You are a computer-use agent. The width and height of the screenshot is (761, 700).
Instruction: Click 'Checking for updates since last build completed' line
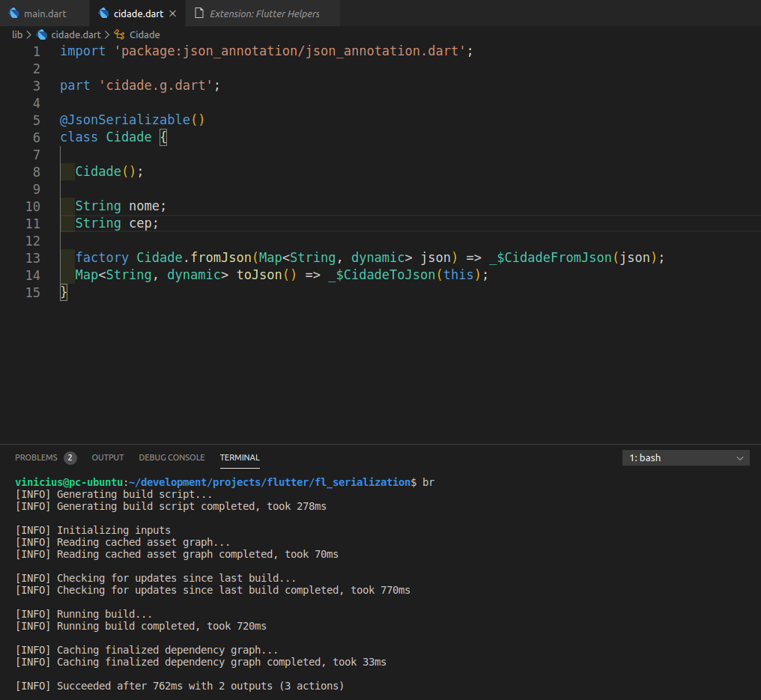(x=213, y=591)
